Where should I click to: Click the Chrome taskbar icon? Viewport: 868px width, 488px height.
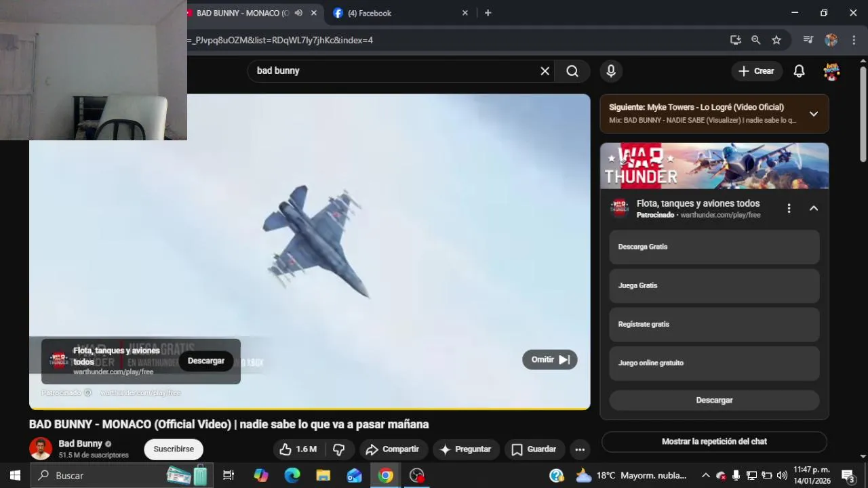386,475
